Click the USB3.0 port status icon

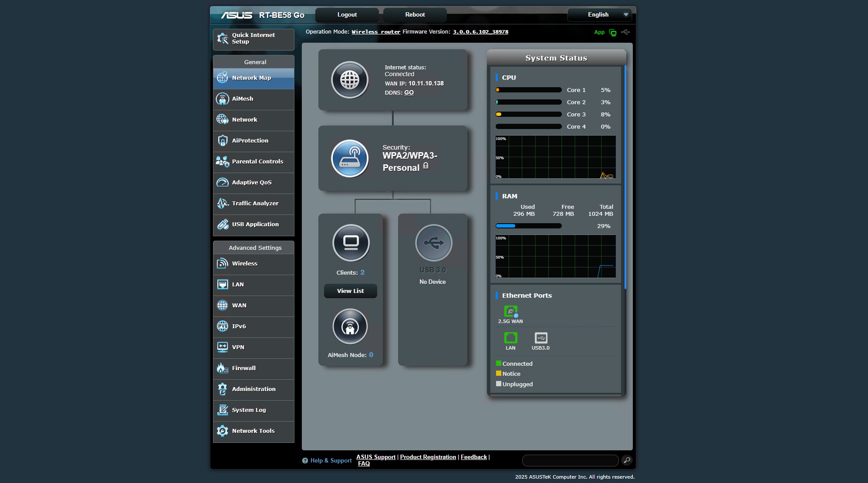540,338
